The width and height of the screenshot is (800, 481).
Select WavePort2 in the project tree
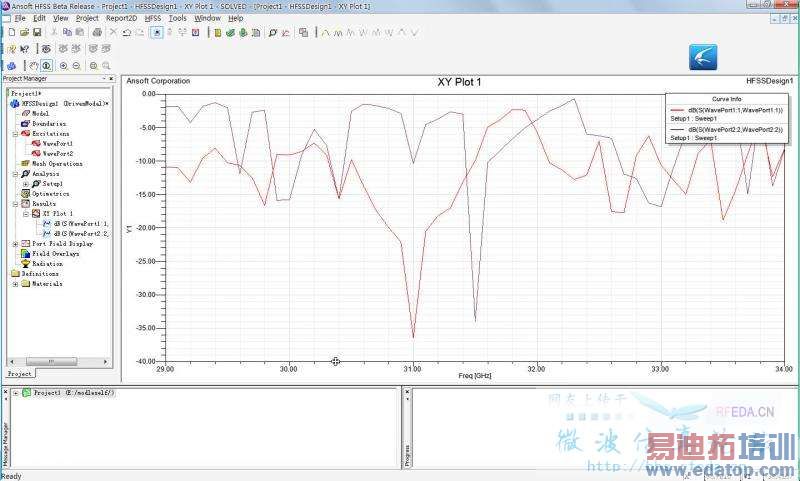coord(57,154)
